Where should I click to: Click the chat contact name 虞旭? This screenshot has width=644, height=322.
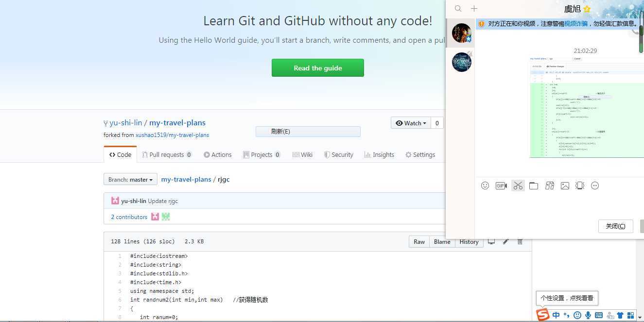click(573, 9)
